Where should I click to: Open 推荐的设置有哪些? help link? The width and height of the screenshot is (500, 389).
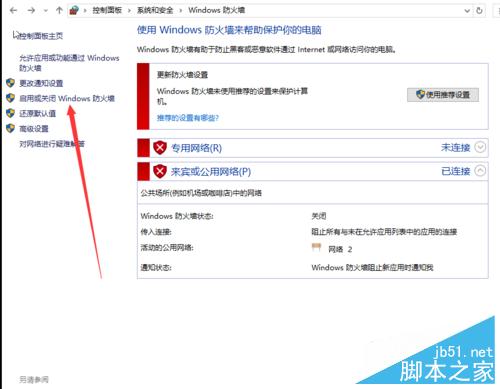click(x=188, y=118)
